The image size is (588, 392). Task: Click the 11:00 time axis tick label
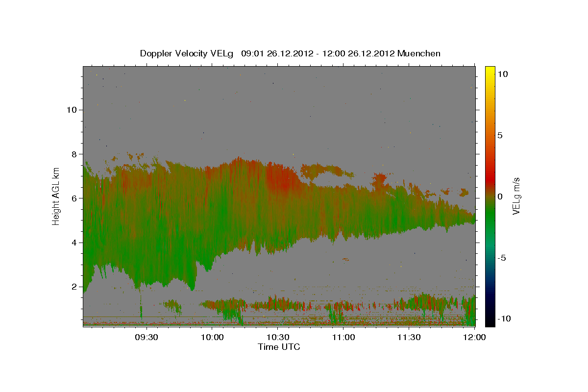coord(343,338)
